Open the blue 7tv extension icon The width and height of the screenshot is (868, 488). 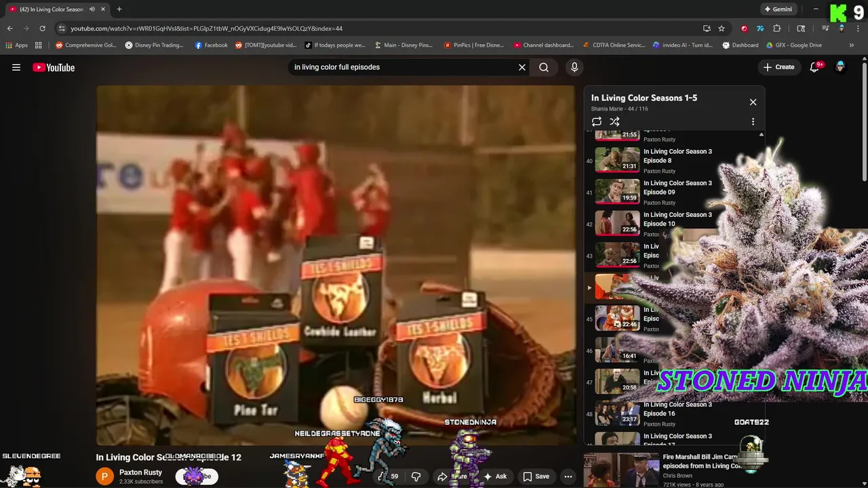(760, 28)
